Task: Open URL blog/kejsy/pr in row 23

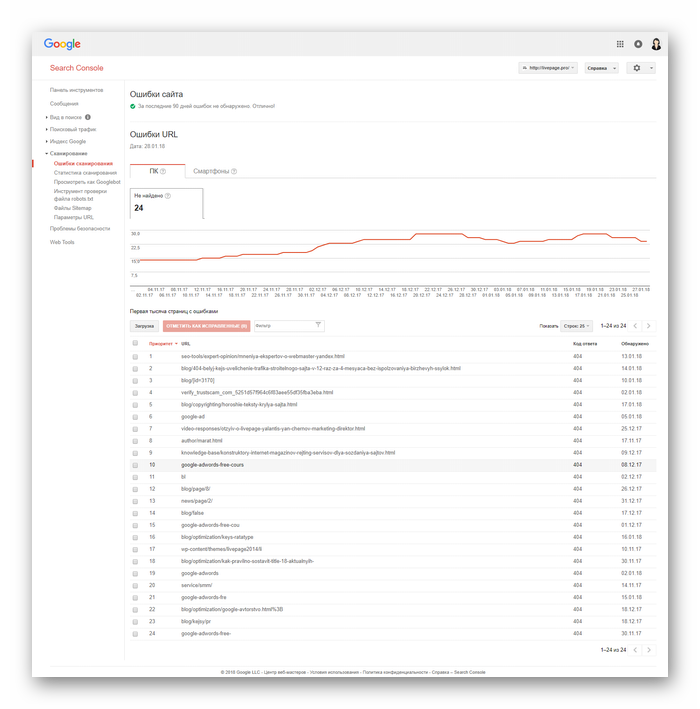Action: click(196, 621)
